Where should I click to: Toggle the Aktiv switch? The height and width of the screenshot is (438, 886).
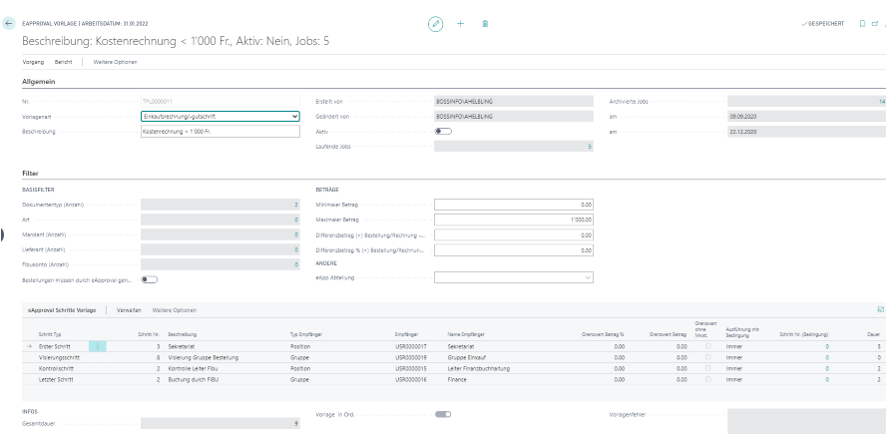pos(443,131)
